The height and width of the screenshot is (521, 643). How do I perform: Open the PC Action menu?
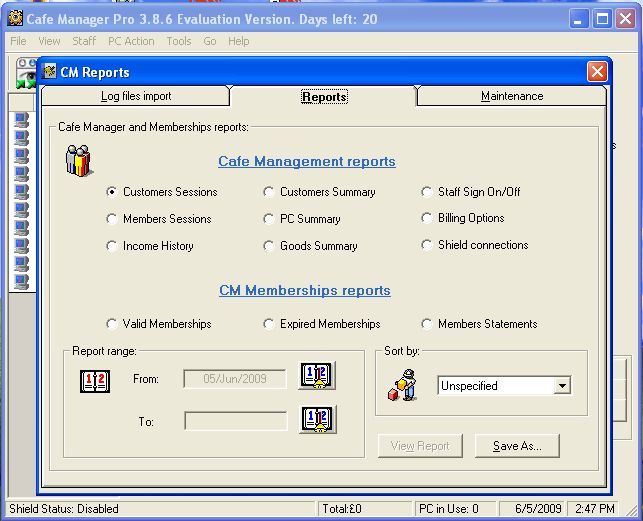pos(131,41)
